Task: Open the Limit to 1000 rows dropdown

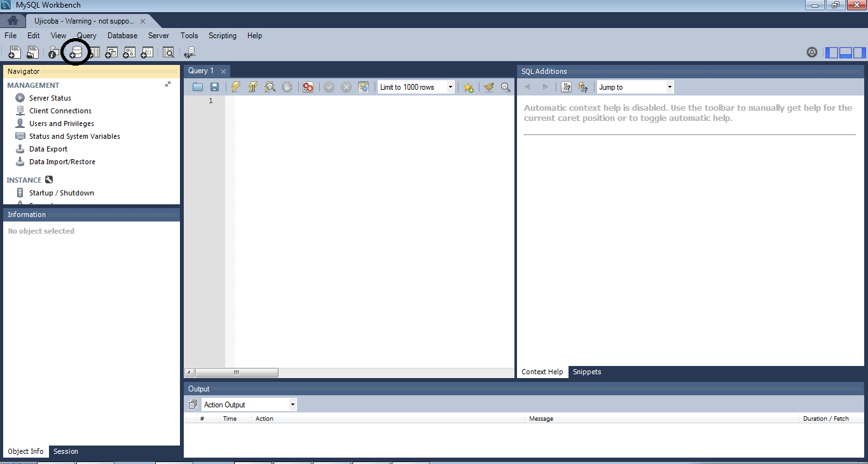Action: tap(450, 87)
